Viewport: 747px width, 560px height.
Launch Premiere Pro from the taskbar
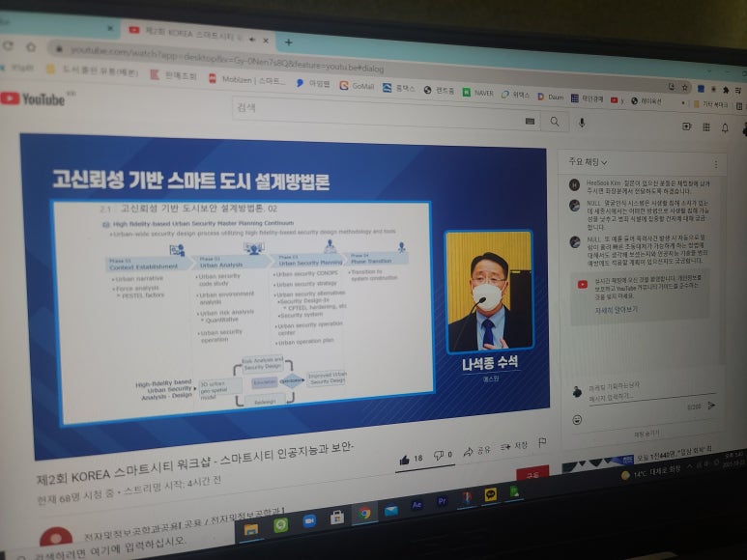pyautogui.click(x=442, y=501)
